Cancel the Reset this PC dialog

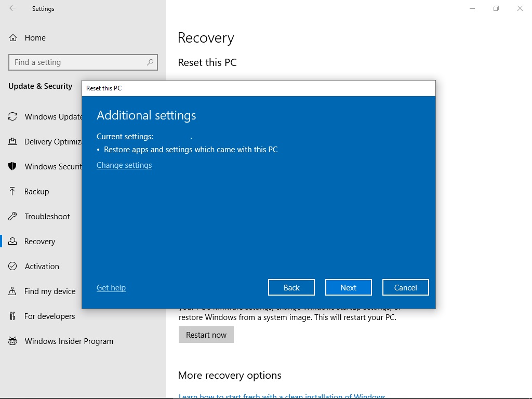405,287
